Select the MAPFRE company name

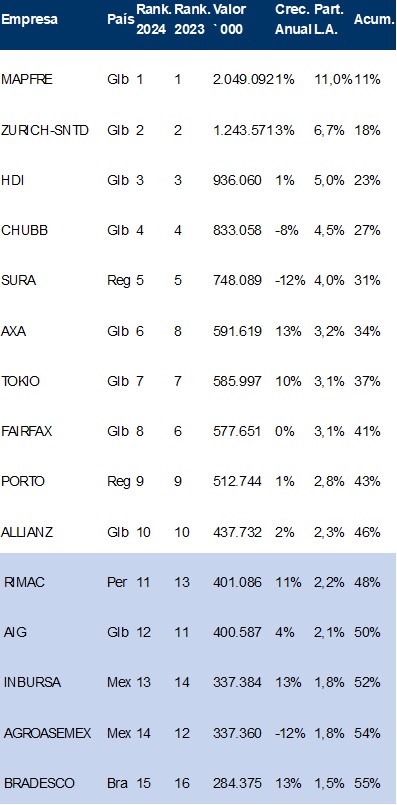click(x=27, y=80)
